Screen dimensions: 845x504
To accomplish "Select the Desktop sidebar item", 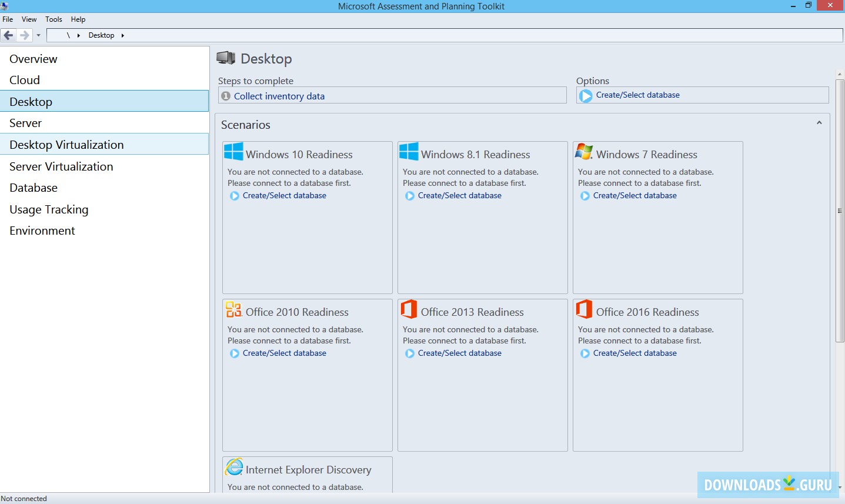I will [x=105, y=101].
